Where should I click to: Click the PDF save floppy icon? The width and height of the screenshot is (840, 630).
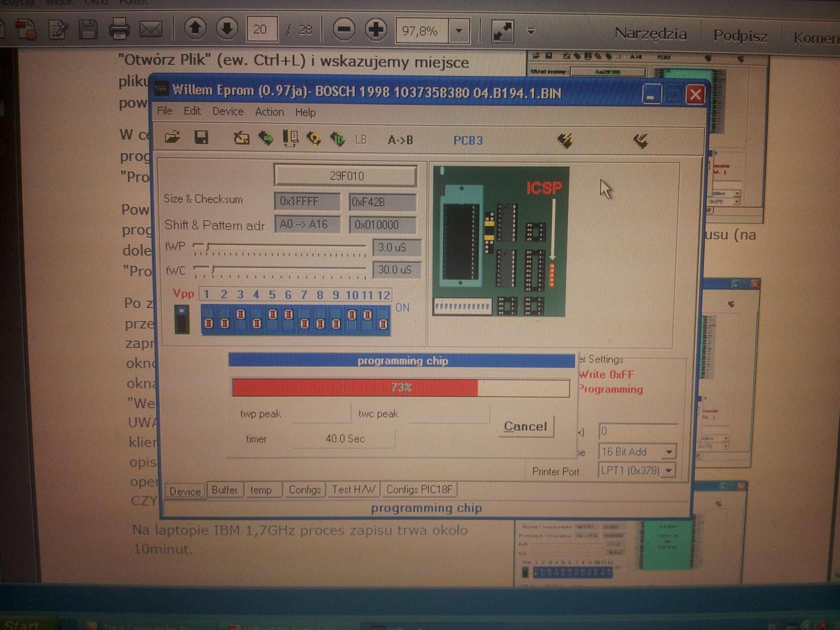tap(88, 29)
